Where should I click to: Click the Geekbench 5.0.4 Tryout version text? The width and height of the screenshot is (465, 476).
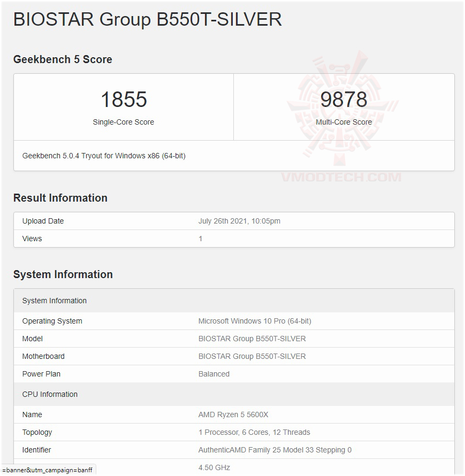point(104,156)
